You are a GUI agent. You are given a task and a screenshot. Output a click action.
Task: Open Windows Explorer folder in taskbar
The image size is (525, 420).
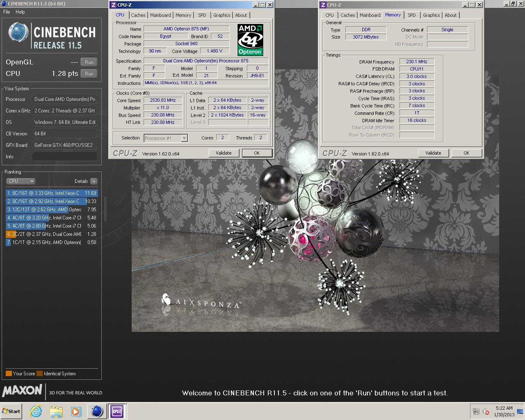[x=56, y=411]
